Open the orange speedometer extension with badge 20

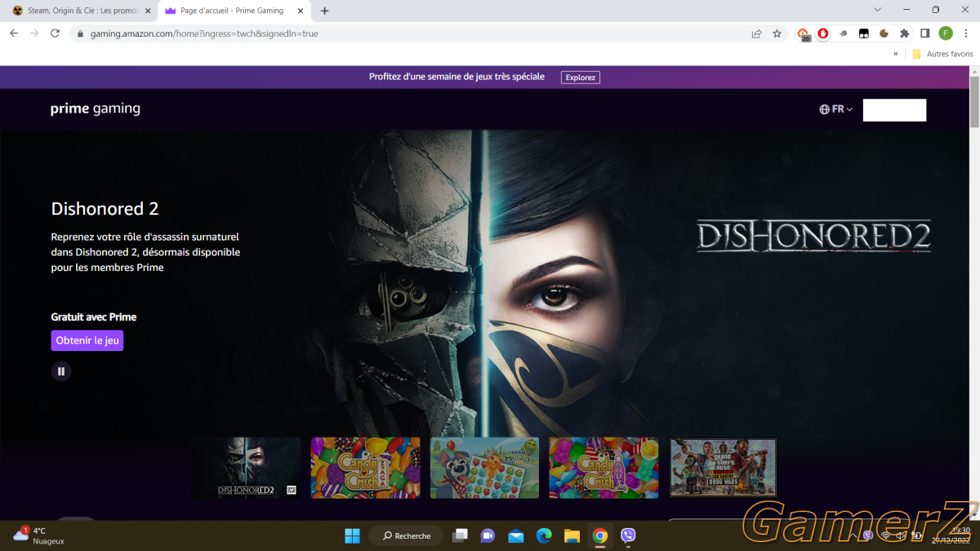(804, 34)
